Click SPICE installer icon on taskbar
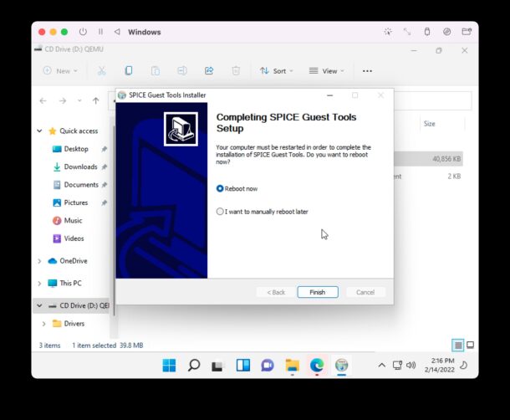The width and height of the screenshot is (510, 420). point(341,366)
